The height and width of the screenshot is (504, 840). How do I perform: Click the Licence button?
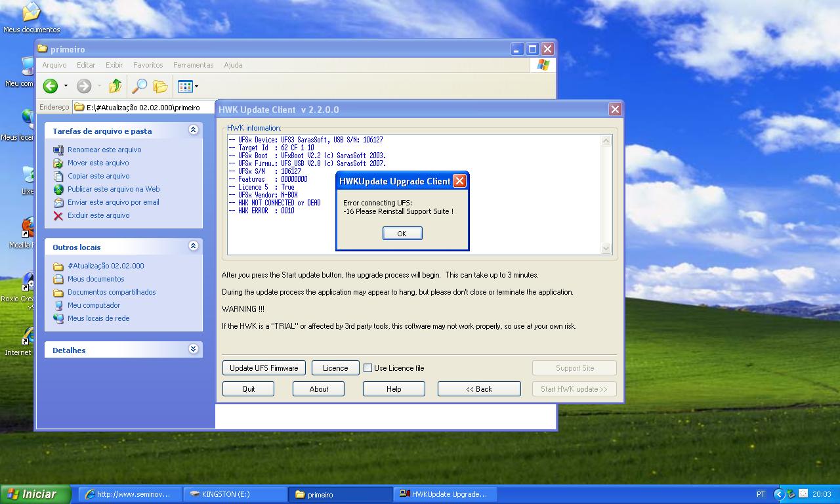[x=335, y=368]
